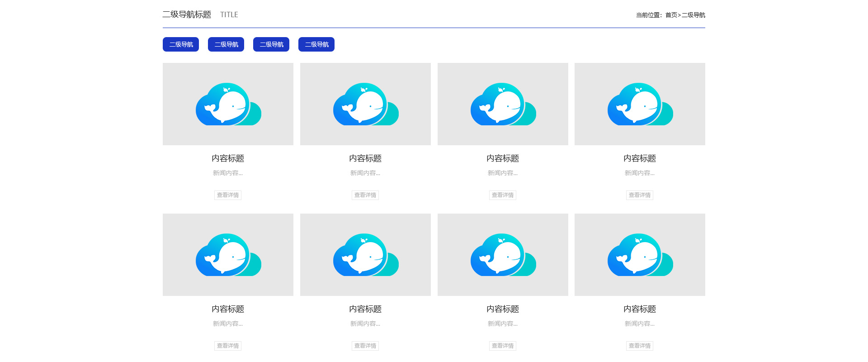
Task: Click 查看详情 on the second top-row card
Action: tap(365, 195)
